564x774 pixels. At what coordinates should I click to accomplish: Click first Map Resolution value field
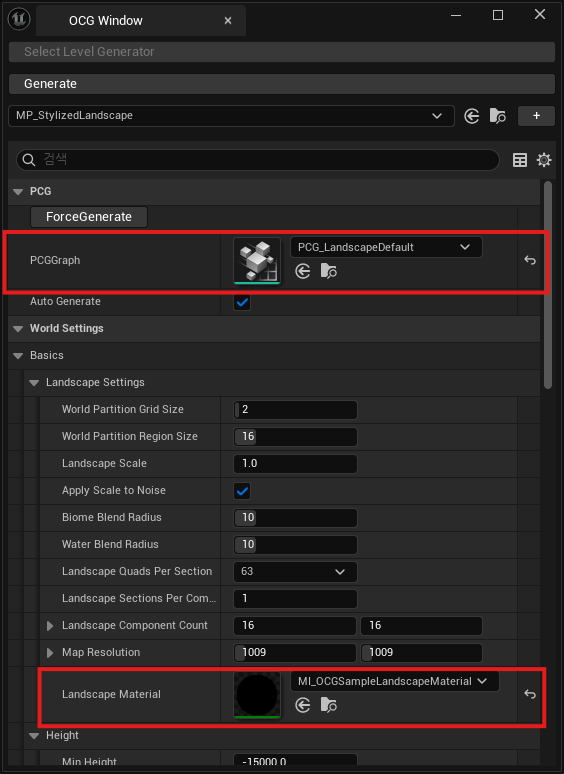295,653
